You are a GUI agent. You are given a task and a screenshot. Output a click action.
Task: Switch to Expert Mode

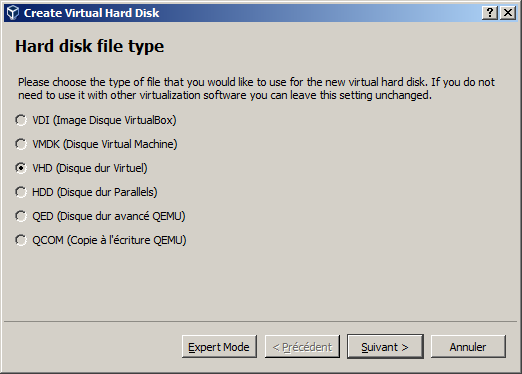tap(219, 347)
